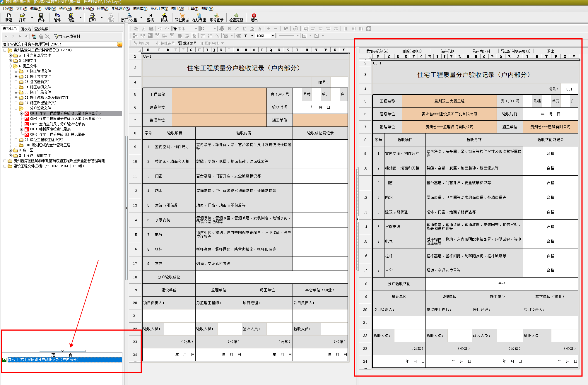Image resolution: width=588 pixels, height=385 pixels.
Task: Click the 打开 (Open) folder icon
Action: 22,17
